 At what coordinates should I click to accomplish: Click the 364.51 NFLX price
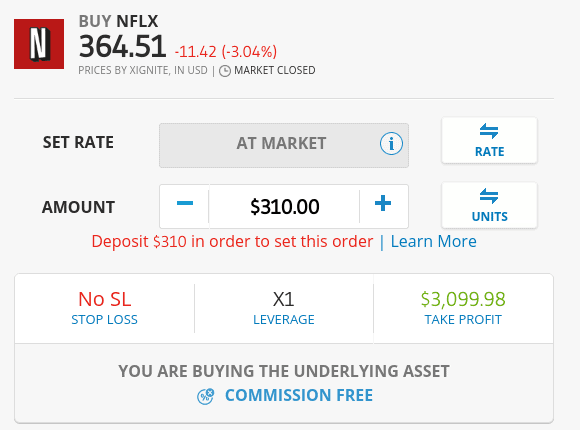(x=122, y=47)
